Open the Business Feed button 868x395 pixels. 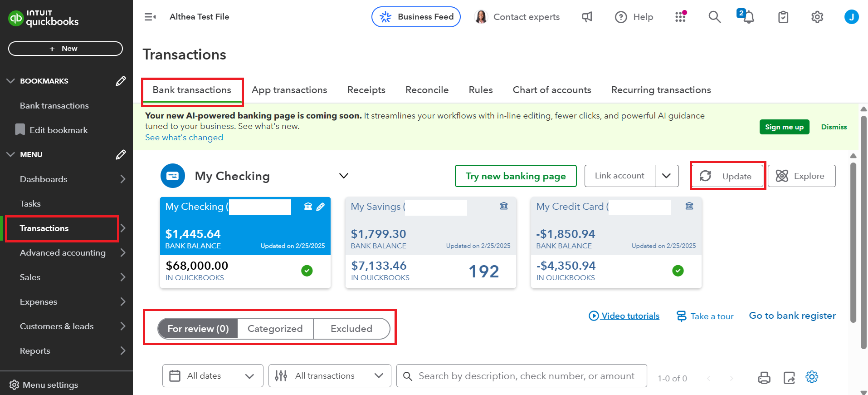[416, 17]
